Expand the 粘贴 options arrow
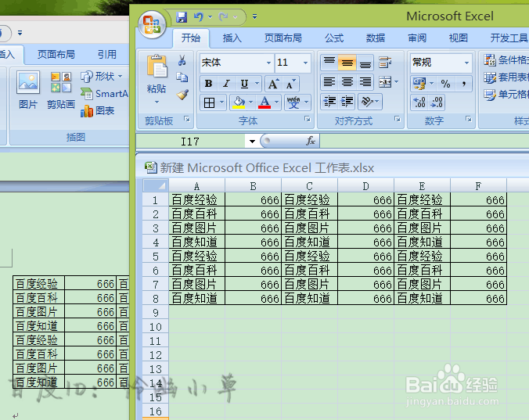This screenshot has width=529, height=420. [x=157, y=102]
